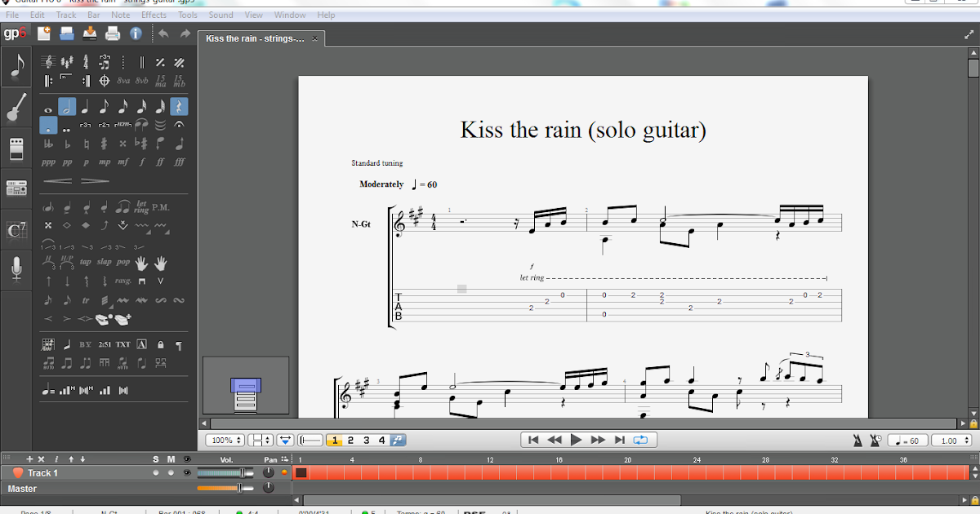Open the lyrics microphone panel
This screenshot has width=980, height=514.
point(16,268)
